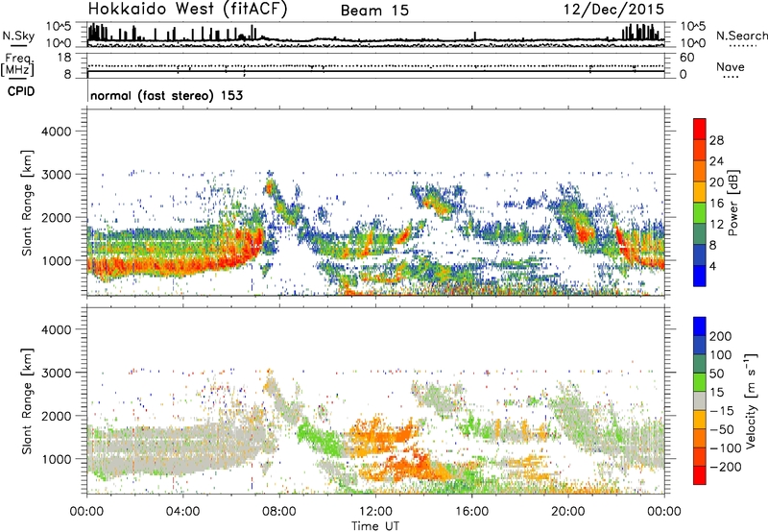The image size is (768, 532).
Task: Click the gray segment of velocity colorbar
Action: (700, 401)
